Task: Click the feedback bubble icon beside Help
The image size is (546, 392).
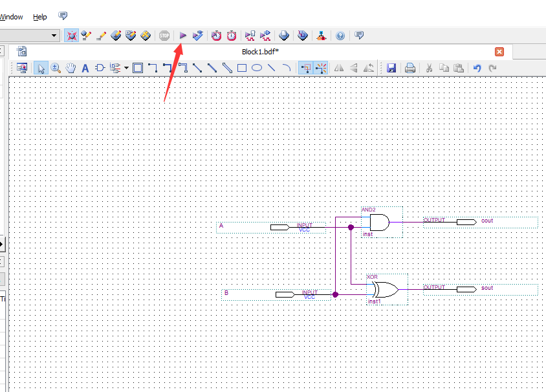Action: pyautogui.click(x=63, y=16)
